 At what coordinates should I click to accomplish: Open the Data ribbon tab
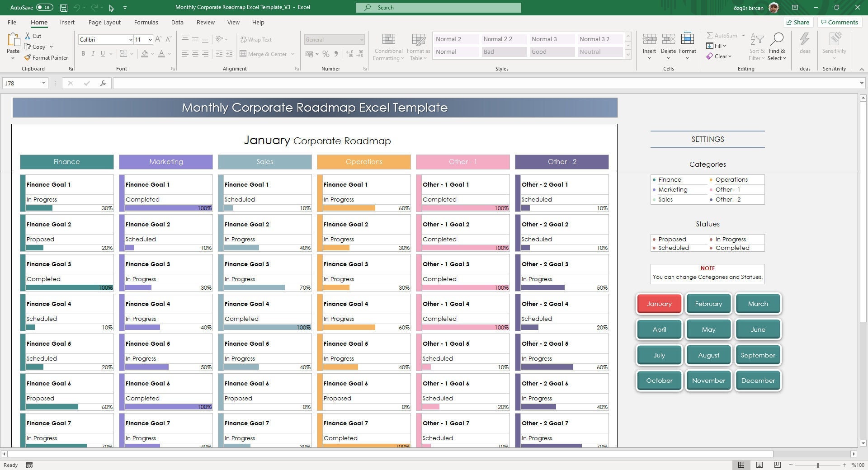coord(177,22)
